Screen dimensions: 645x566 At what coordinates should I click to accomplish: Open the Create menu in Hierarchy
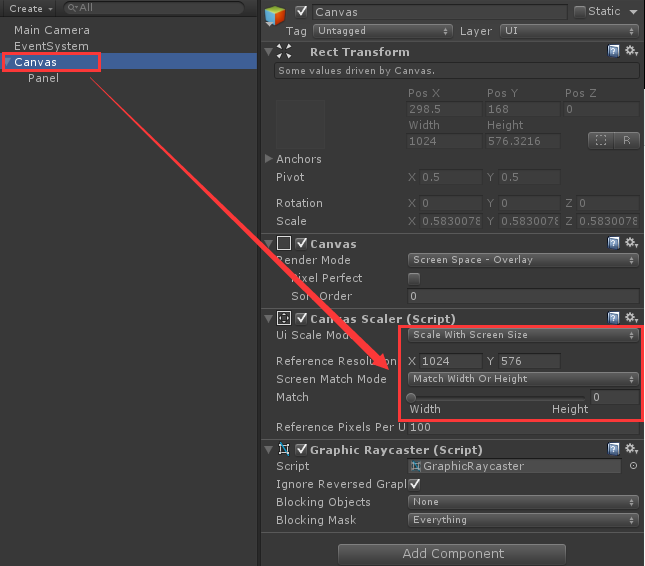coord(31,8)
